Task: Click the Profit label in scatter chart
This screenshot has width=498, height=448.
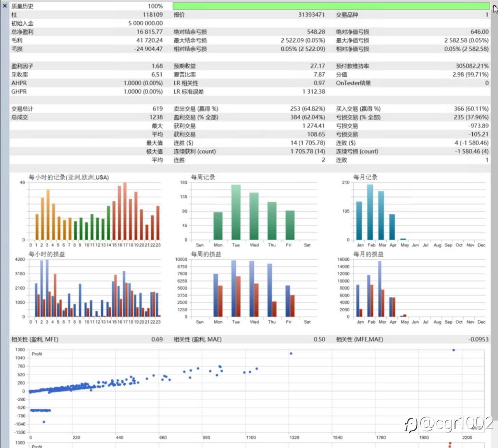Action: tap(37, 354)
